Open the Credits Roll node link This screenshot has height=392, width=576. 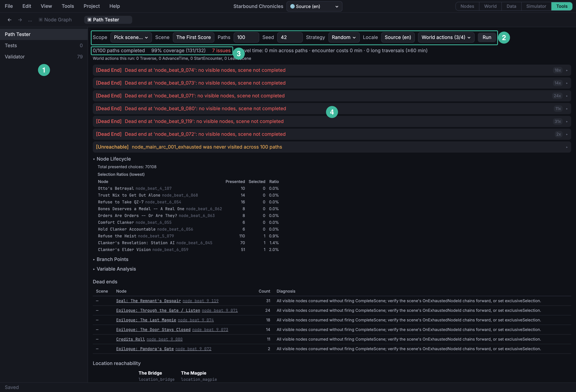149,339
